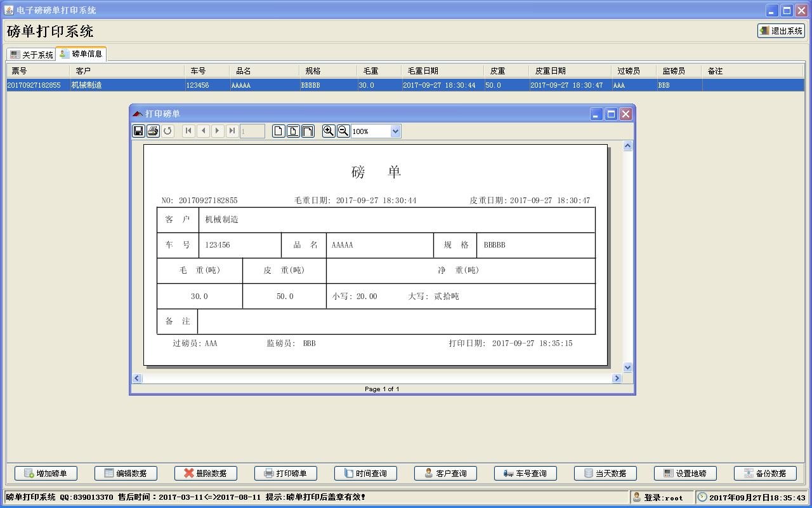Go to the first page of the report
This screenshot has width=812, height=508.
pyautogui.click(x=189, y=131)
